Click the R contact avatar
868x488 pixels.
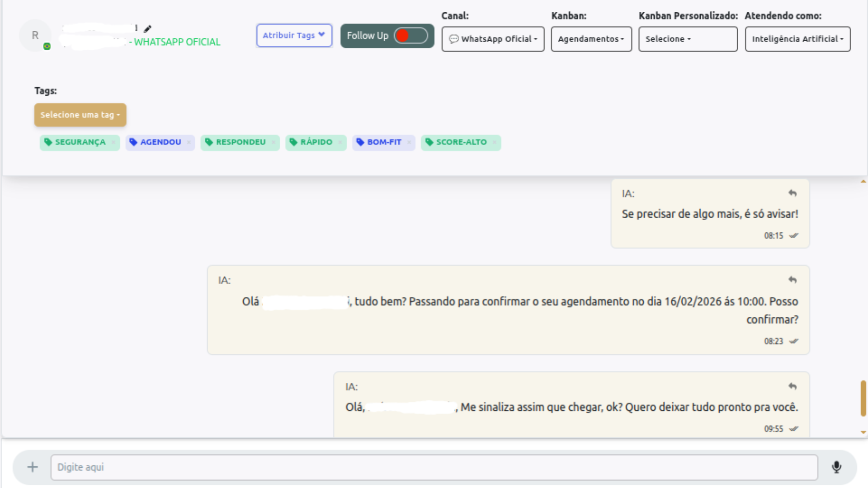tap(35, 35)
